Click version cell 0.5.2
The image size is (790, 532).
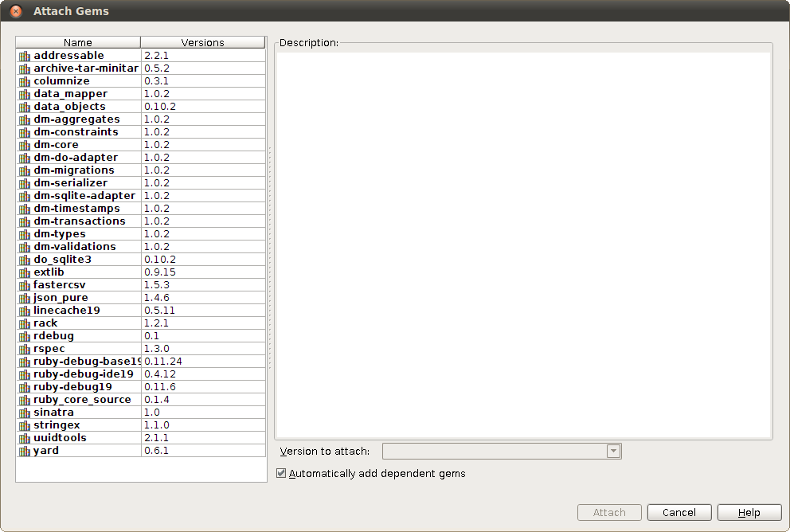point(203,68)
